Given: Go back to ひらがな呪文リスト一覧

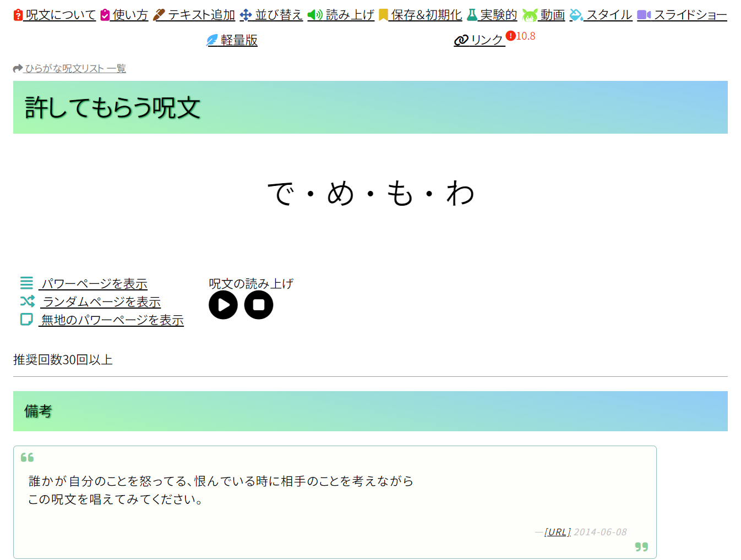Looking at the screenshot, I should [x=75, y=68].
